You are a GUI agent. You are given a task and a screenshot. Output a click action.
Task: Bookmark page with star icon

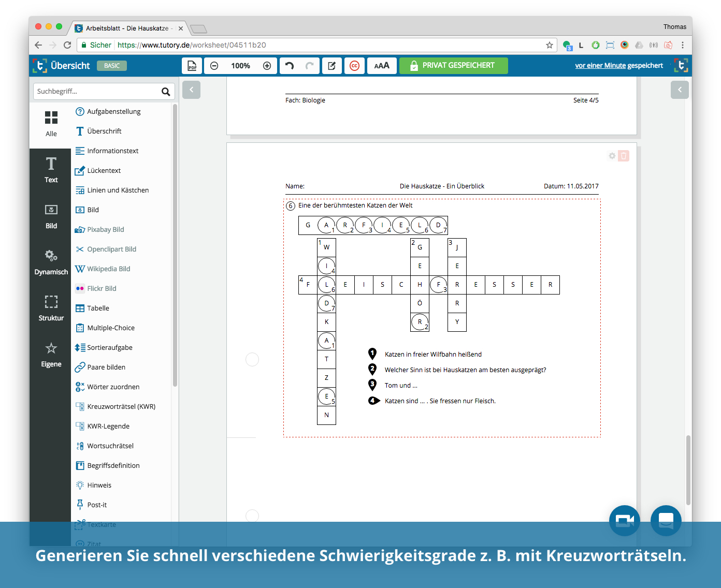[x=550, y=45]
